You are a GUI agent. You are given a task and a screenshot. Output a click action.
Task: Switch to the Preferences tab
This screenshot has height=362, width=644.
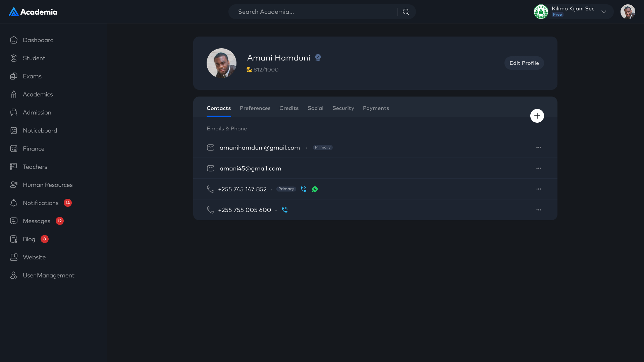point(255,108)
